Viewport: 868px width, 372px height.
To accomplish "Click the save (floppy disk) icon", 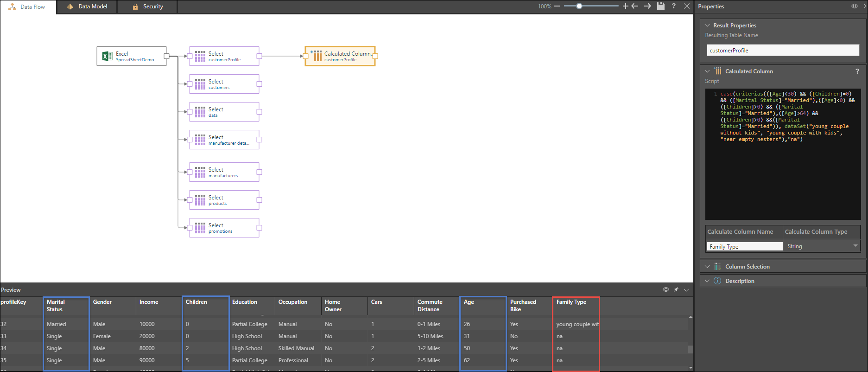I will [661, 6].
